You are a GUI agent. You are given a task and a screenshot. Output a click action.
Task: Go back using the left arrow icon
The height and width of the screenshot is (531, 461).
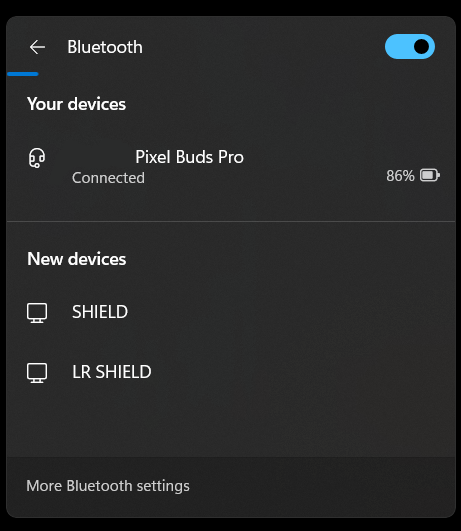coord(37,47)
